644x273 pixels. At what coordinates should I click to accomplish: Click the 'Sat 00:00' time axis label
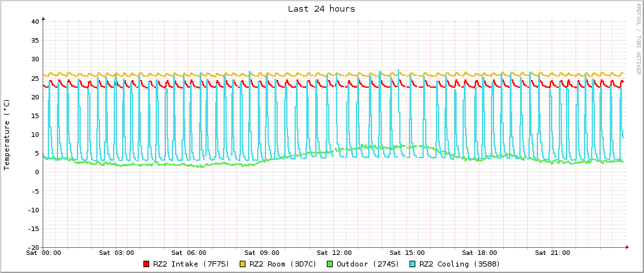point(43,253)
